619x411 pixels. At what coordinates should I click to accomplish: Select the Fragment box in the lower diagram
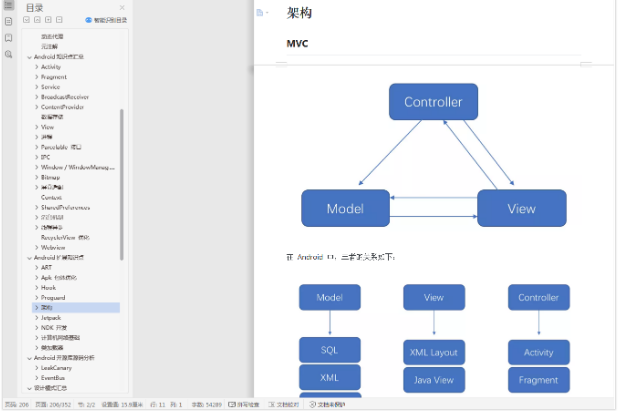click(x=538, y=380)
